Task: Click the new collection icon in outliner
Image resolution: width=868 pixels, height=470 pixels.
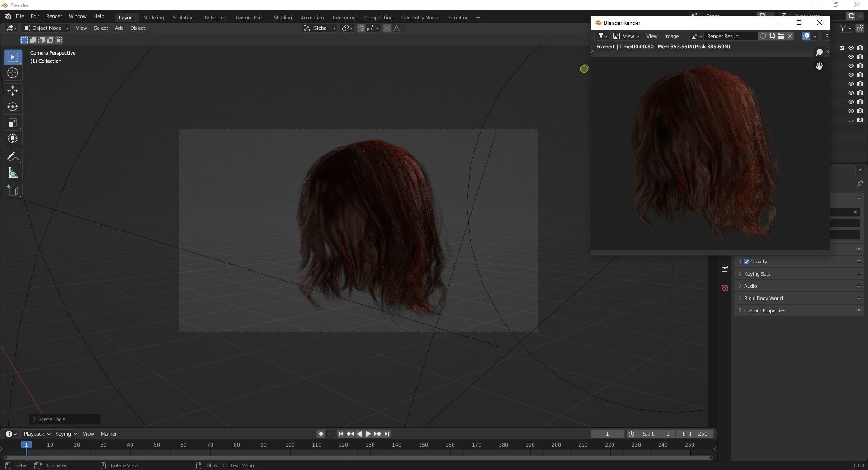Action: pos(860,28)
